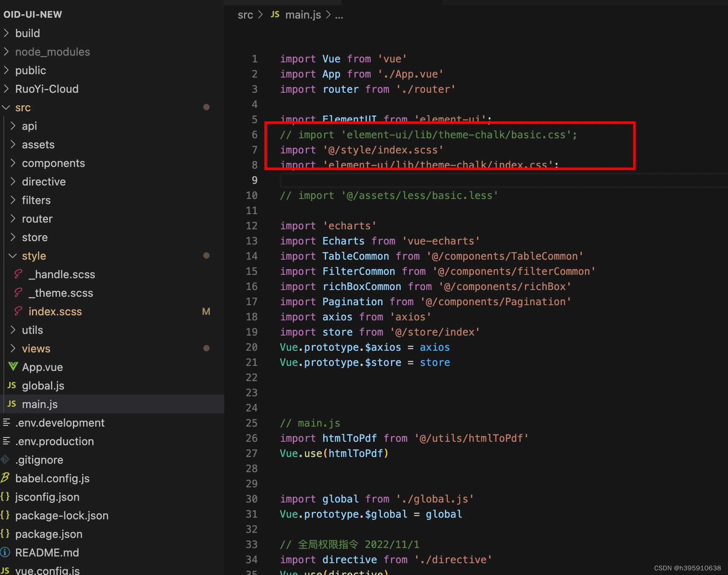Click the '// main.js' comment line
Image resolution: width=728 pixels, height=575 pixels.
[x=310, y=423]
